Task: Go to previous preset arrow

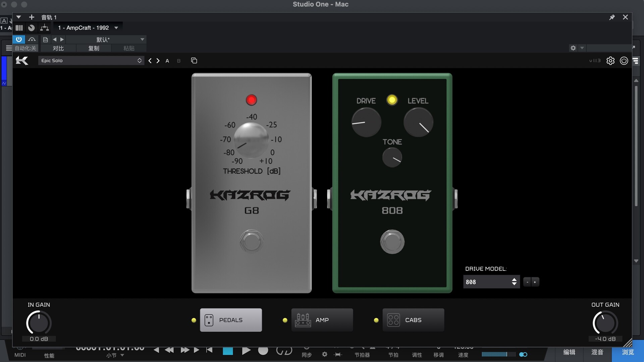Action: [150, 61]
